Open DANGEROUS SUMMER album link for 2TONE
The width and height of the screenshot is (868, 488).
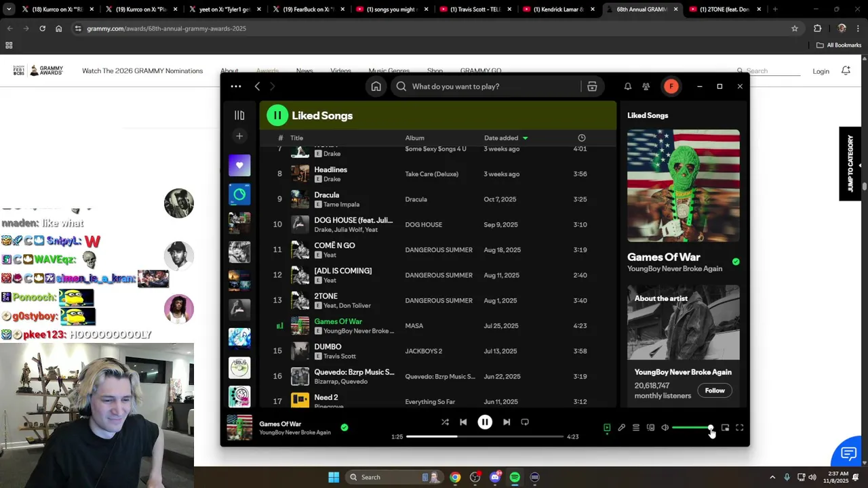[x=439, y=300]
